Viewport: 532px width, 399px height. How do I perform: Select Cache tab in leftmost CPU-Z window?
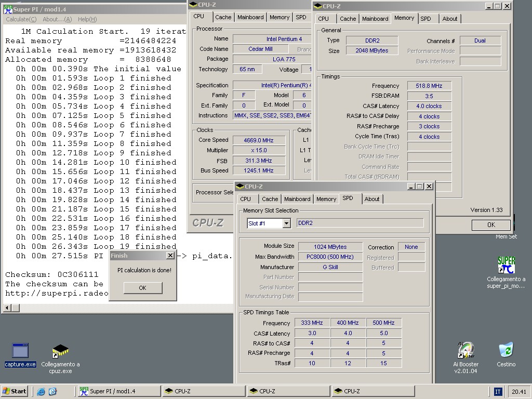223,17
